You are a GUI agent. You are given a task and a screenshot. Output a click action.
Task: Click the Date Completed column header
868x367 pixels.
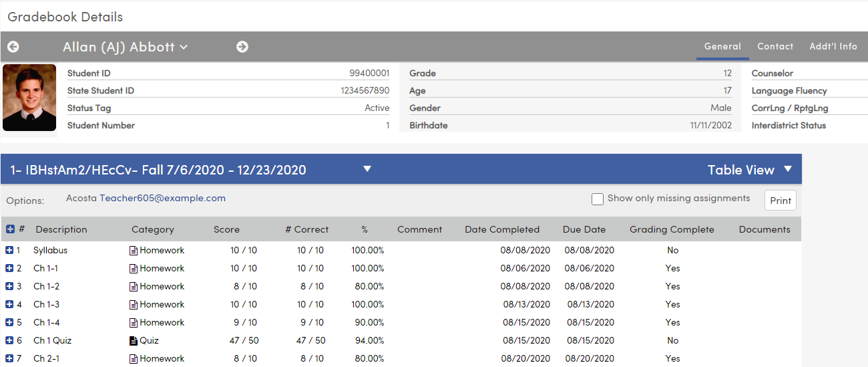tap(502, 229)
